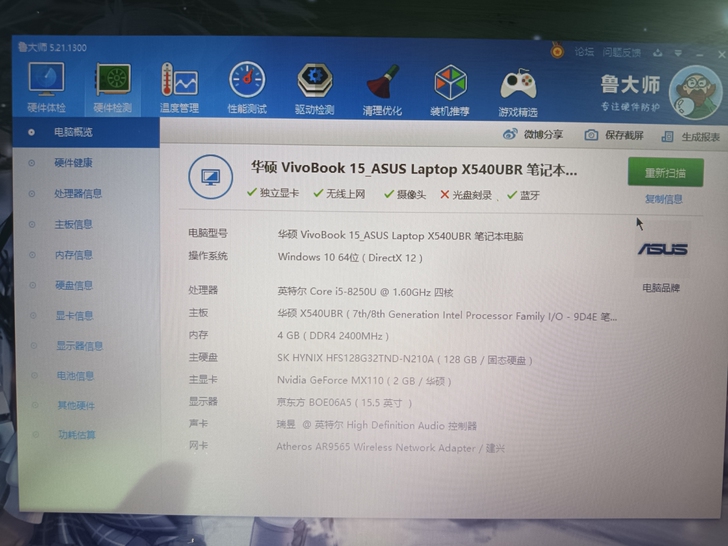Click the VivoBook 15 title heading
The height and width of the screenshot is (546, 728).
tap(414, 169)
